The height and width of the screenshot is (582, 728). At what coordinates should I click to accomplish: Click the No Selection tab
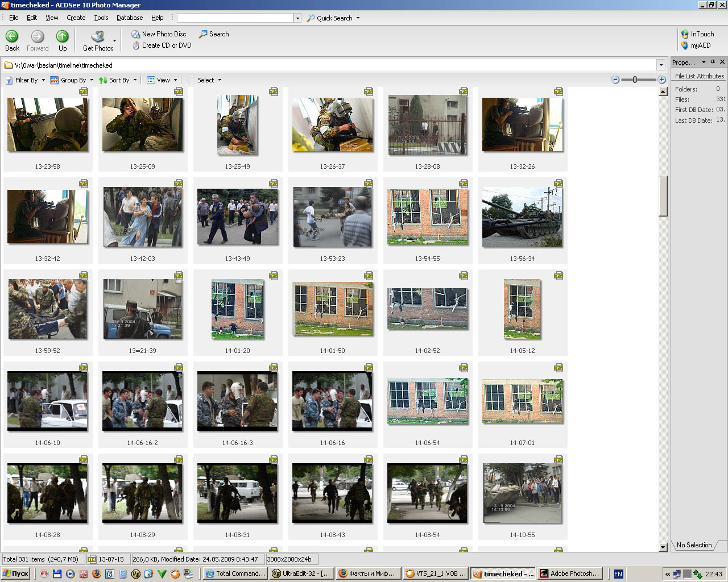point(694,545)
